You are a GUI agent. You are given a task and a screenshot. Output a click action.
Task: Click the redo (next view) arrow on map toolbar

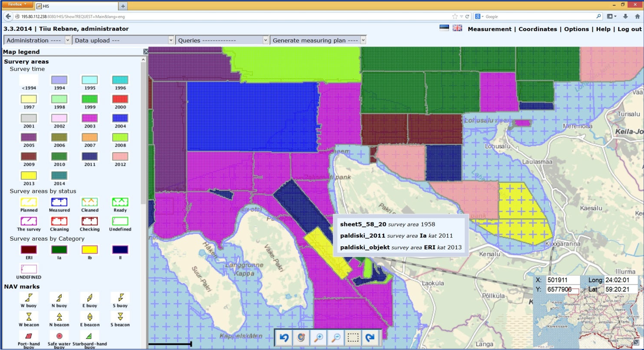click(370, 338)
